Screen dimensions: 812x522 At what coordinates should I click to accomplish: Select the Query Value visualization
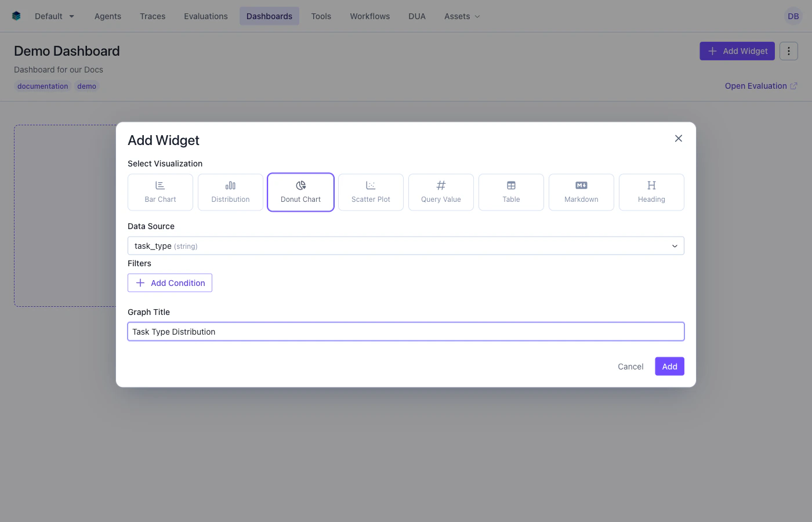click(441, 192)
